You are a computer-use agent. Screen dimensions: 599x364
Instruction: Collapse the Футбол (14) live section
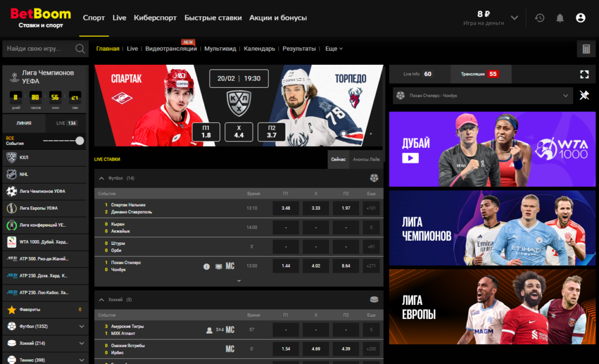click(x=101, y=178)
